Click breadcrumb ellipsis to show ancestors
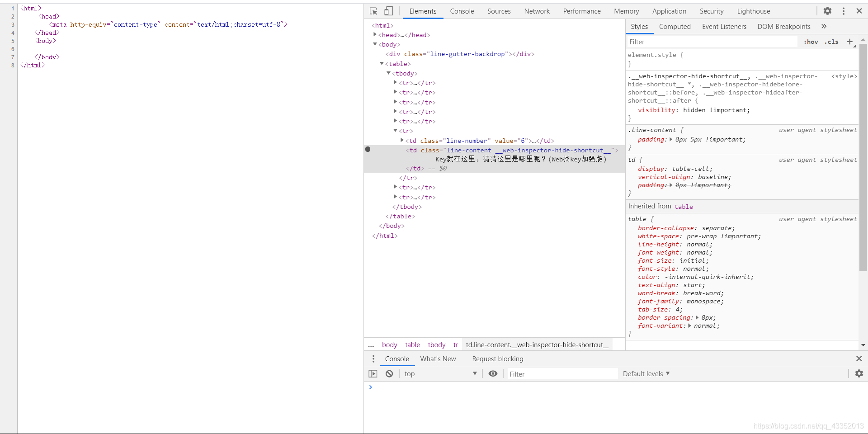The height and width of the screenshot is (434, 868). pyautogui.click(x=371, y=344)
